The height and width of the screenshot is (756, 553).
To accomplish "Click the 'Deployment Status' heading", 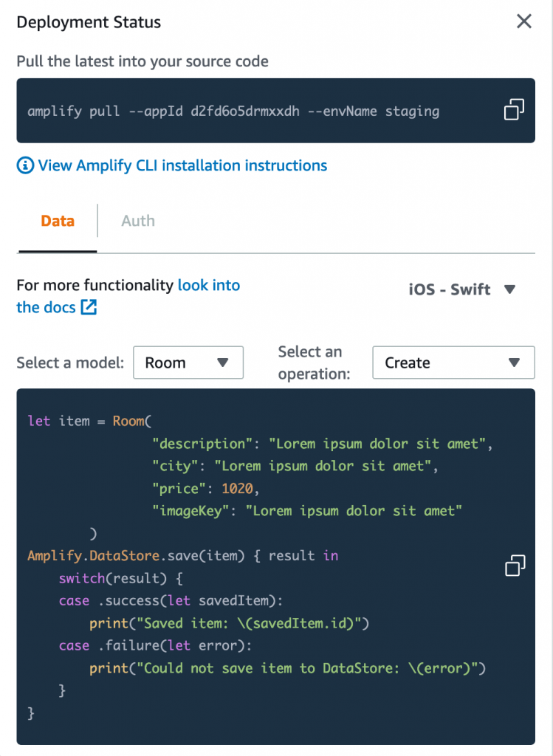I will coord(89,22).
